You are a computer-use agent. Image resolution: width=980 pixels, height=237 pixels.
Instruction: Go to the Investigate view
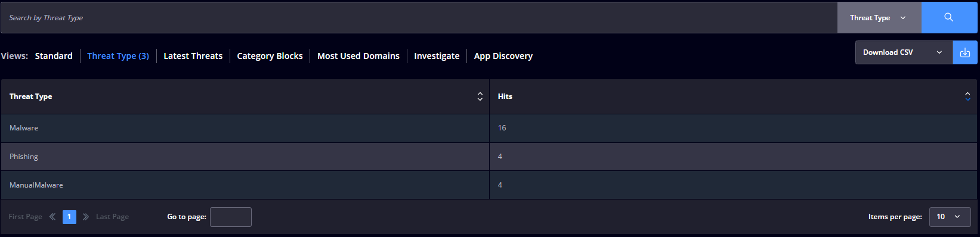437,56
